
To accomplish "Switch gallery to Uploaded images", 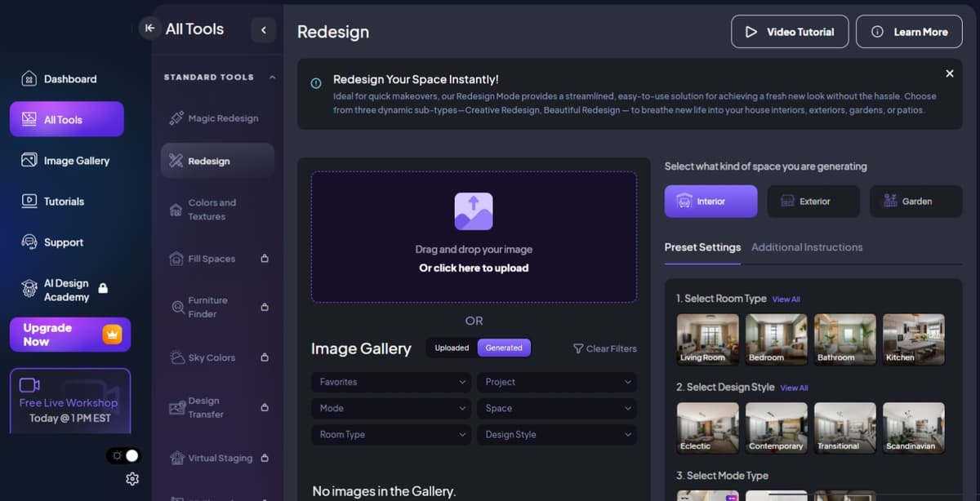I will point(452,348).
